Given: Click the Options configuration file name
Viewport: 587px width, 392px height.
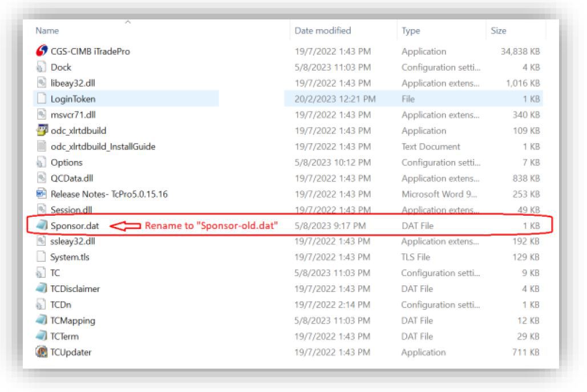Looking at the screenshot, I should coord(66,163).
